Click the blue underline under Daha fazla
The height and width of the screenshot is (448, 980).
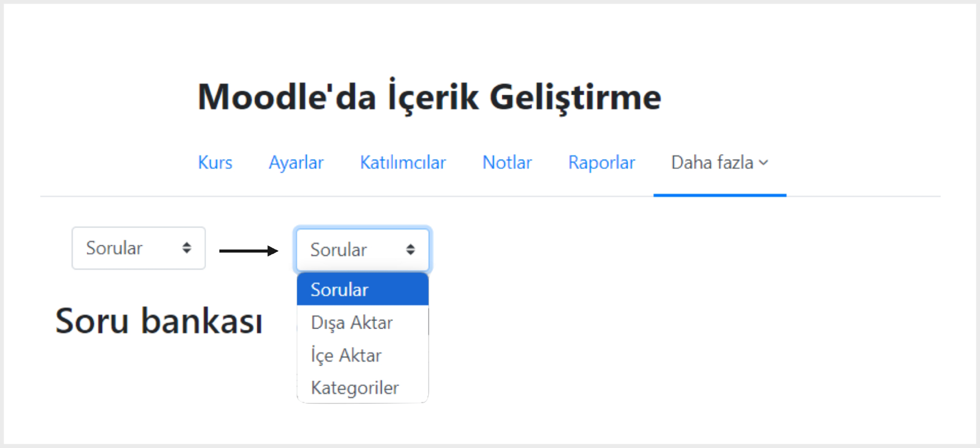coord(720,195)
